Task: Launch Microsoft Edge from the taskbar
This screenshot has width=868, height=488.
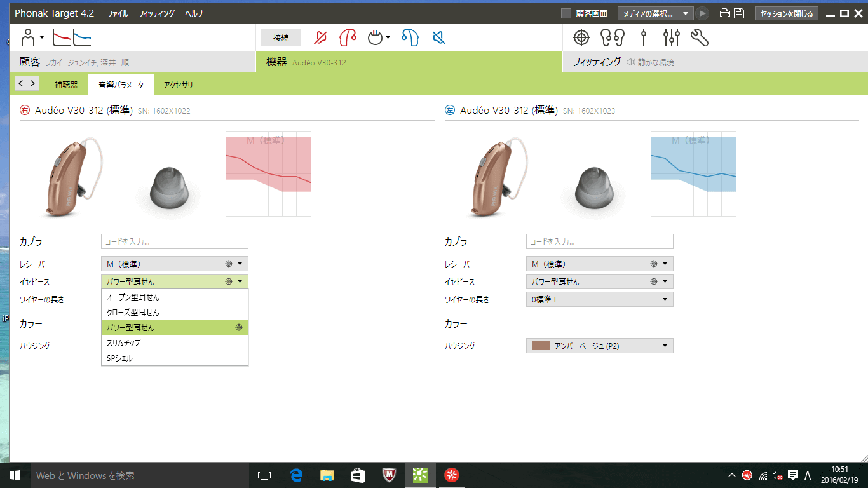Action: 295,475
